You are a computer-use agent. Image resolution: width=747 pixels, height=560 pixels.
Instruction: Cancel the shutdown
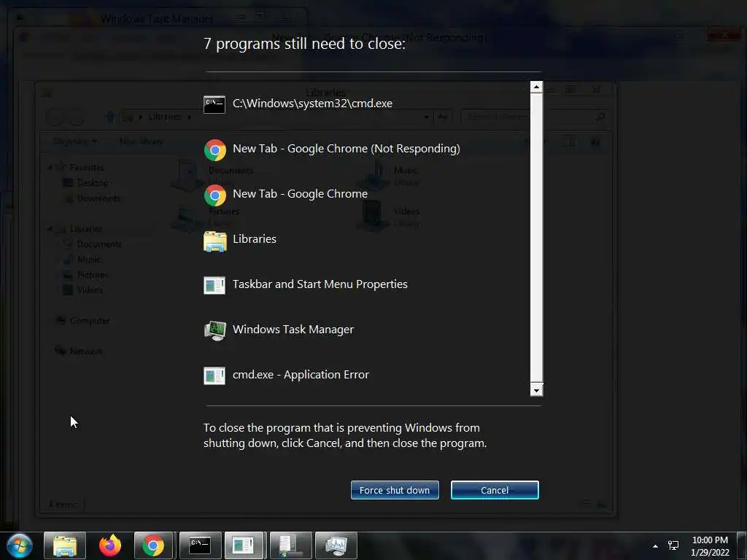pos(495,490)
